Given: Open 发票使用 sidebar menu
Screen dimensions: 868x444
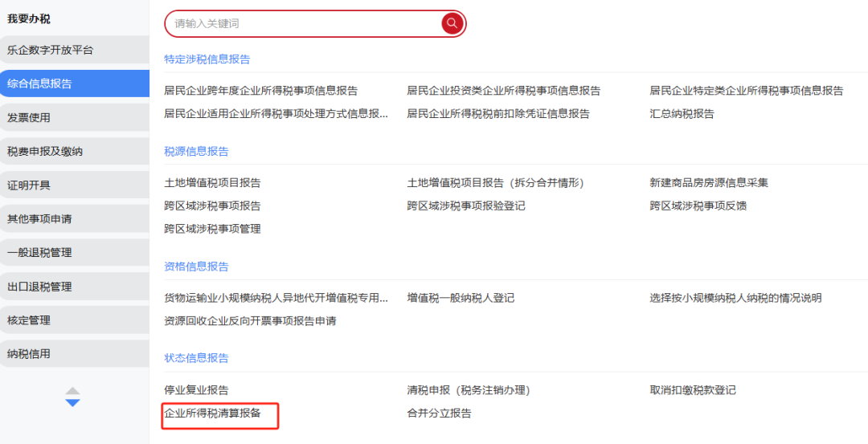Looking at the screenshot, I should pyautogui.click(x=74, y=118).
